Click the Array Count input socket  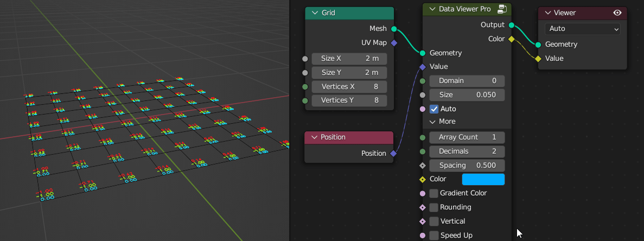point(423,137)
